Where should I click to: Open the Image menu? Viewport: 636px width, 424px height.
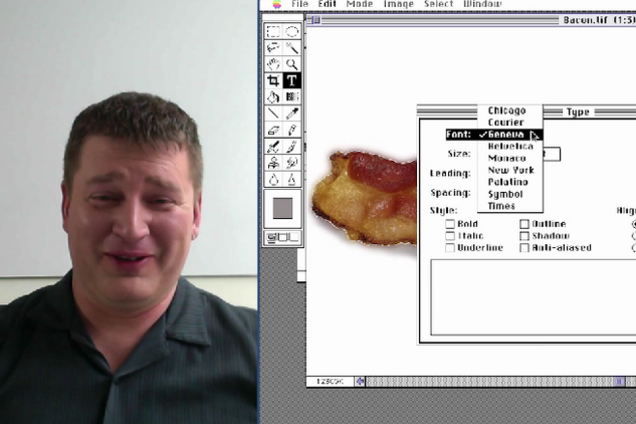coord(398,5)
